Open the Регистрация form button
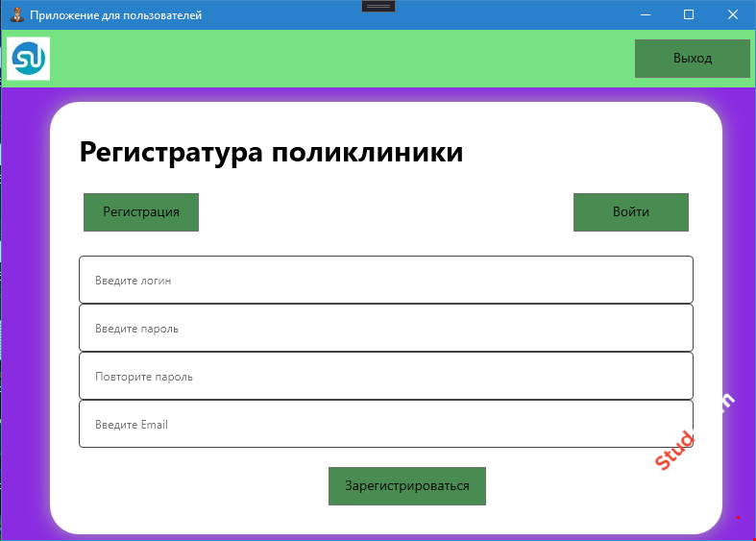This screenshot has width=756, height=541. pyautogui.click(x=141, y=212)
